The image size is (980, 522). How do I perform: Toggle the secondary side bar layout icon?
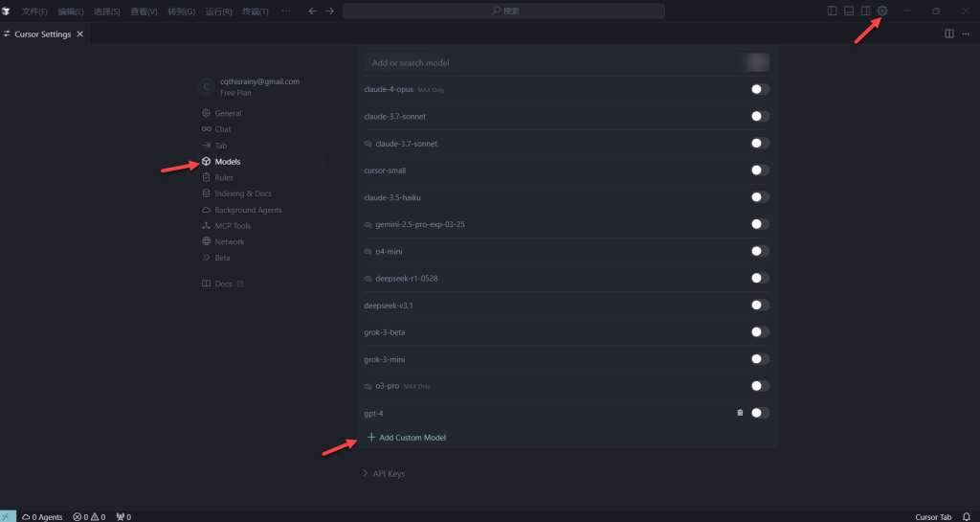coord(865,11)
